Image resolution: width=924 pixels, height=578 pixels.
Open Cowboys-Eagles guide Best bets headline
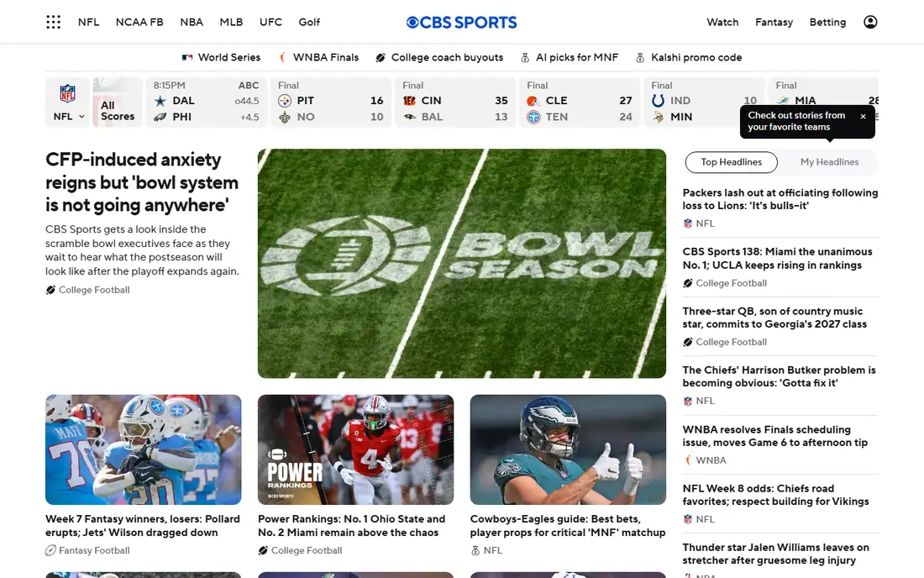click(x=568, y=526)
